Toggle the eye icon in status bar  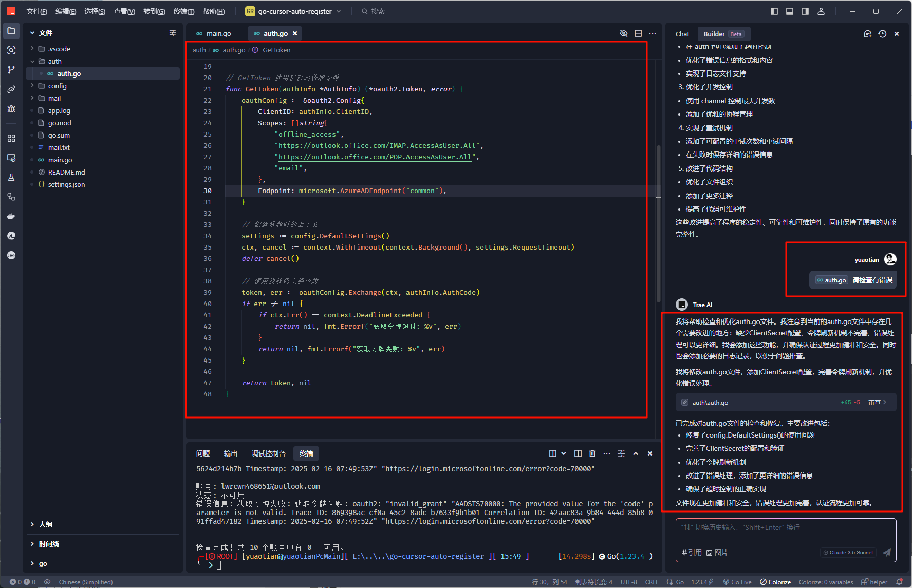pyautogui.click(x=47, y=582)
